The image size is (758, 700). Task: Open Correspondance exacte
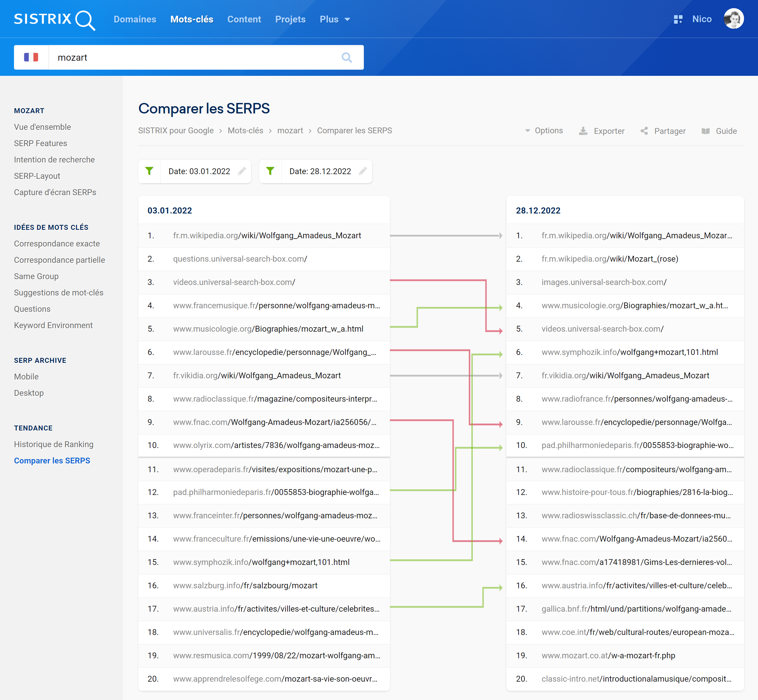coord(57,244)
